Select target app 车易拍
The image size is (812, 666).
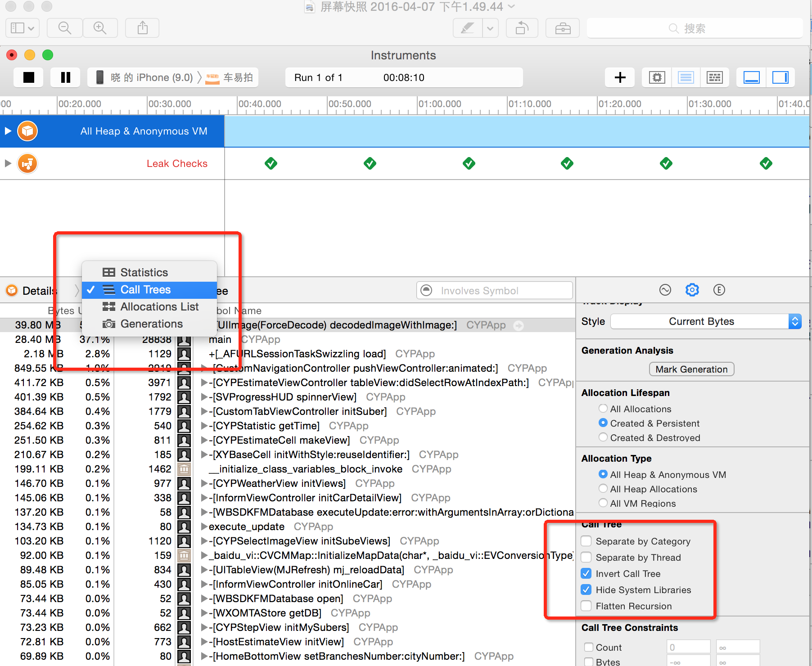[x=230, y=77]
